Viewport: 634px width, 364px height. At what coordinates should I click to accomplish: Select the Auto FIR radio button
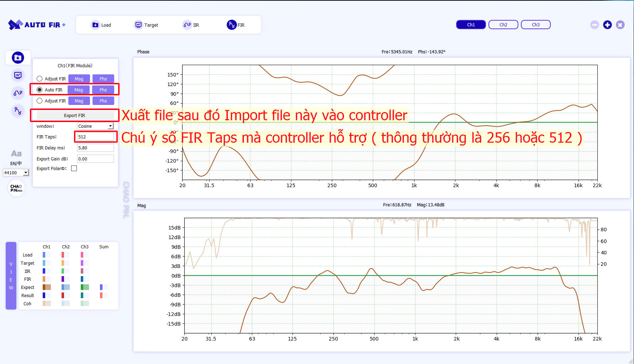(39, 90)
